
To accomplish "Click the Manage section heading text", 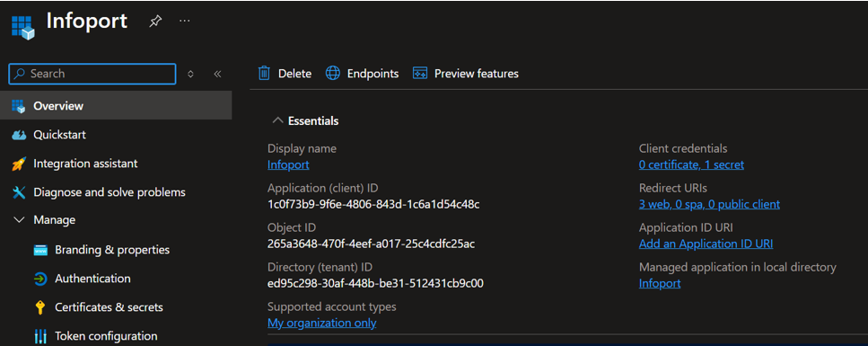I will click(x=54, y=220).
